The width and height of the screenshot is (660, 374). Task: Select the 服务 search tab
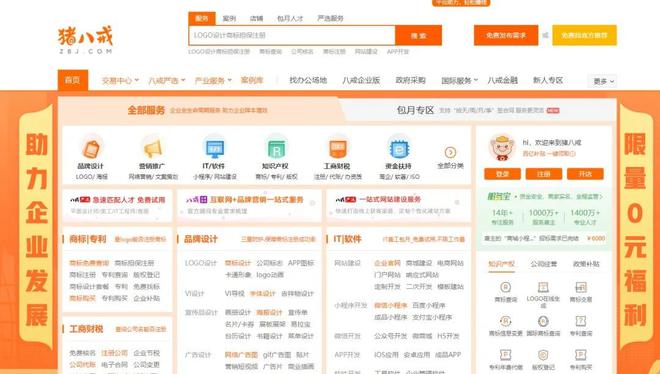pyautogui.click(x=202, y=18)
